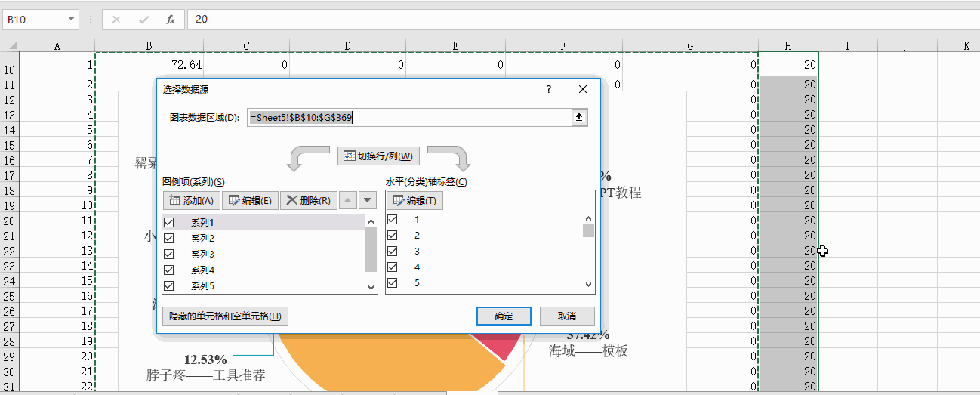980x395 pixels.
Task: Click the 12.53% chart data label
Action: (x=205, y=359)
